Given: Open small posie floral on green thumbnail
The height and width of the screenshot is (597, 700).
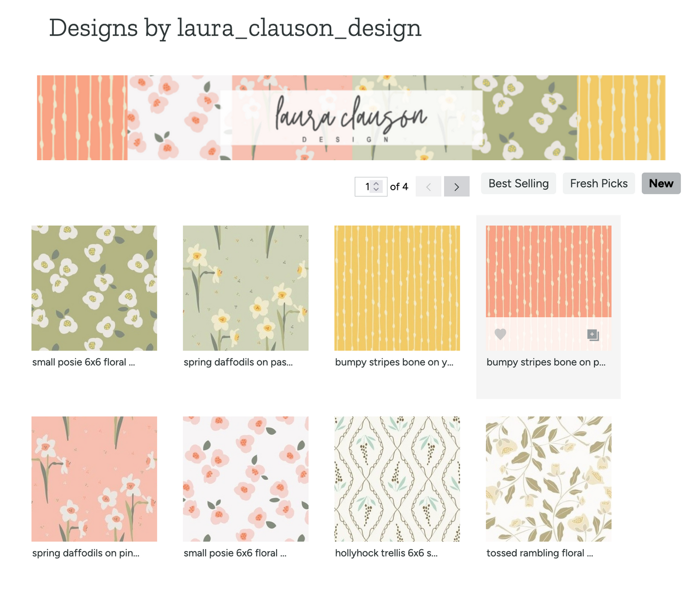Looking at the screenshot, I should (x=94, y=288).
